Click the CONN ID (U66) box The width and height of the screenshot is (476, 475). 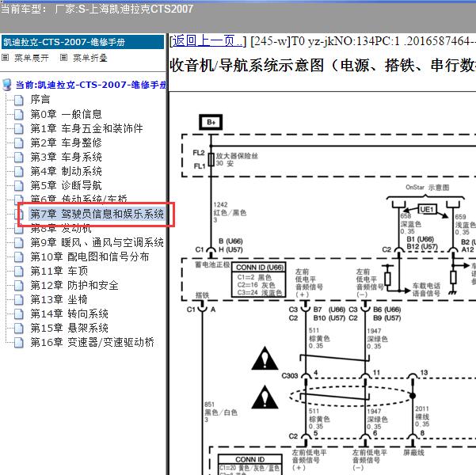coord(259,279)
